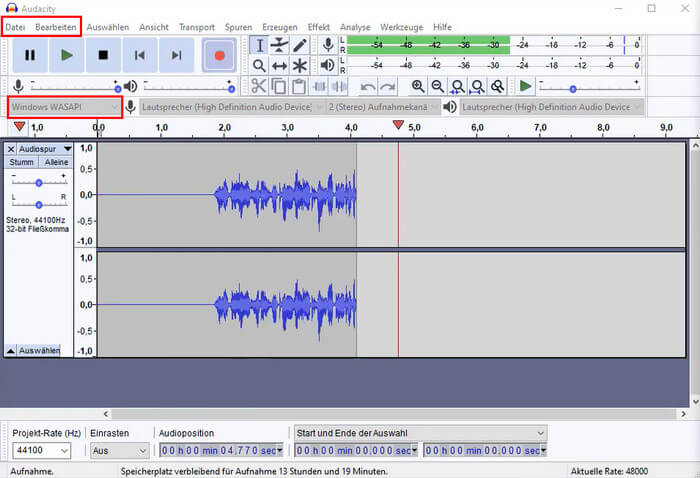
Task: Open the playback device Lautsprecher dropdown
Action: pyautogui.click(x=552, y=107)
